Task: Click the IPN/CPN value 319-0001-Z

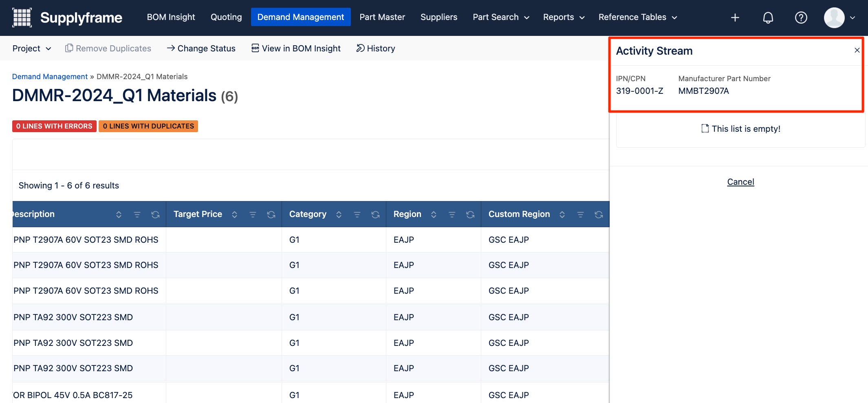Action: coord(639,91)
